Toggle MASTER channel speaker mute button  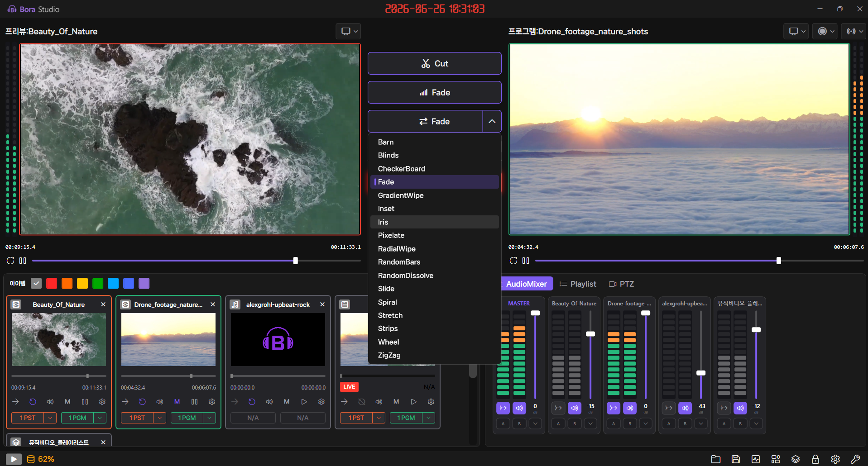tap(519, 408)
